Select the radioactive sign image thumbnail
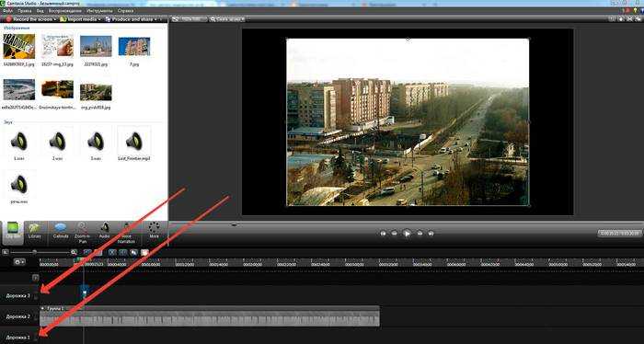This screenshot has height=344, width=644. 19,46
